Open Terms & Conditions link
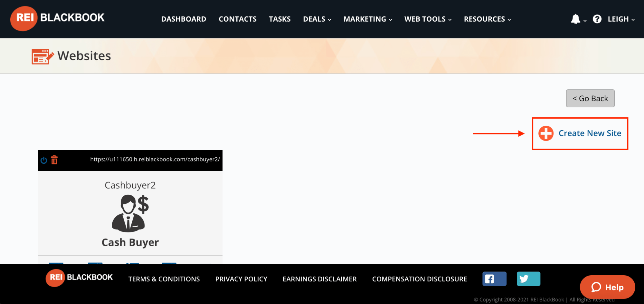 pos(164,279)
